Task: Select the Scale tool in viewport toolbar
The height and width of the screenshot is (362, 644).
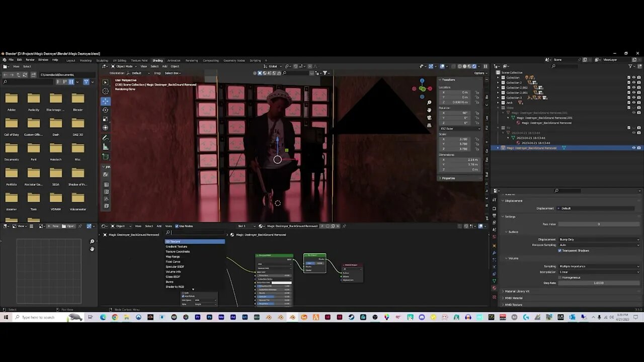Action: [x=105, y=119]
